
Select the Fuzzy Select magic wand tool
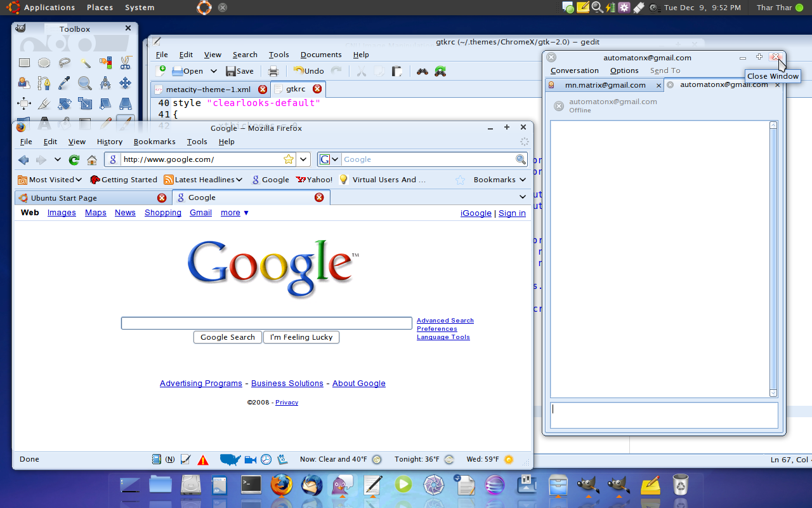(85, 63)
